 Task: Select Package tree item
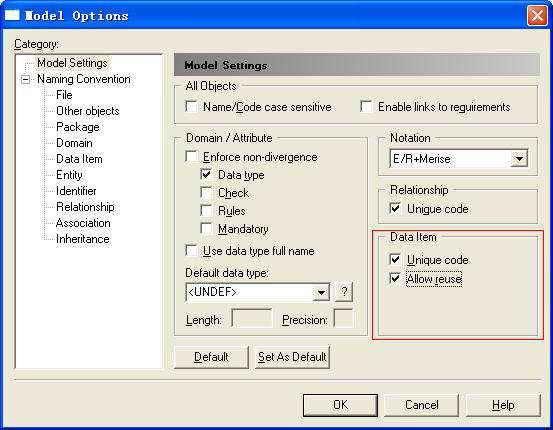[78, 127]
